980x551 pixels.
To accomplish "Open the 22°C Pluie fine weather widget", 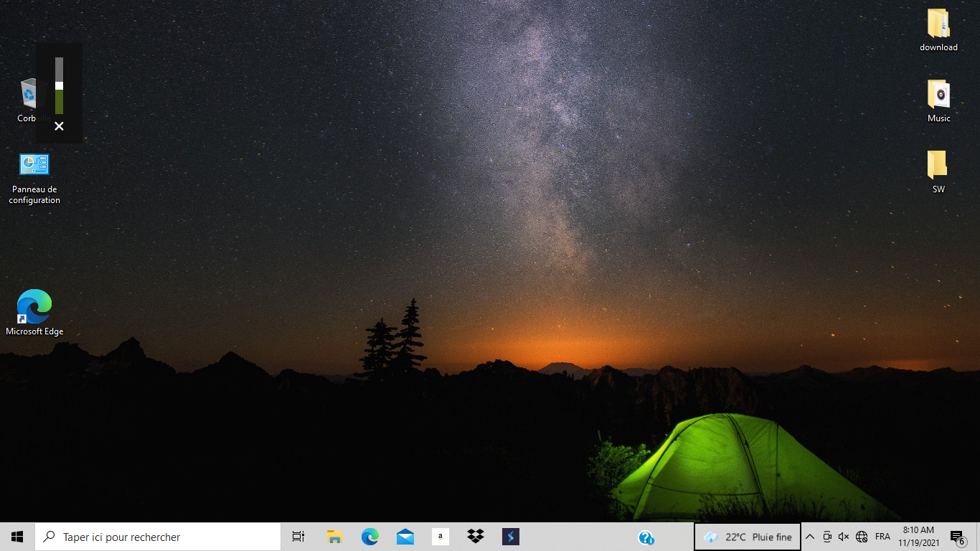I will tap(748, 537).
